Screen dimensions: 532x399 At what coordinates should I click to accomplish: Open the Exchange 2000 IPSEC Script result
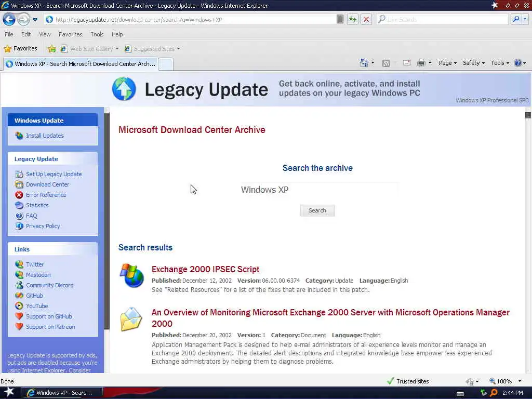coord(205,269)
